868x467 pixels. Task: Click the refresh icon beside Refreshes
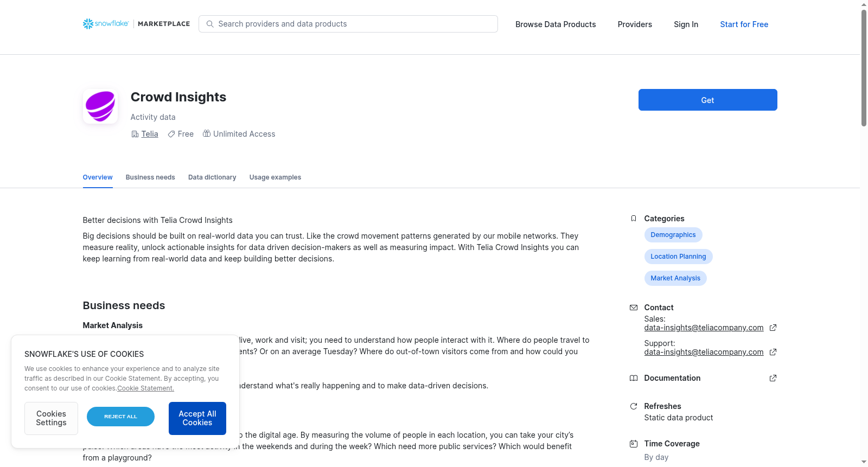pyautogui.click(x=633, y=406)
